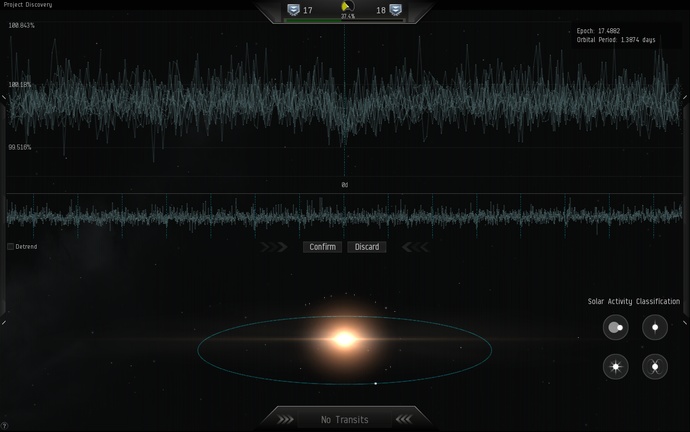Click the white planet dot on the orbit
Screen dimensions: 690x432
(375, 384)
